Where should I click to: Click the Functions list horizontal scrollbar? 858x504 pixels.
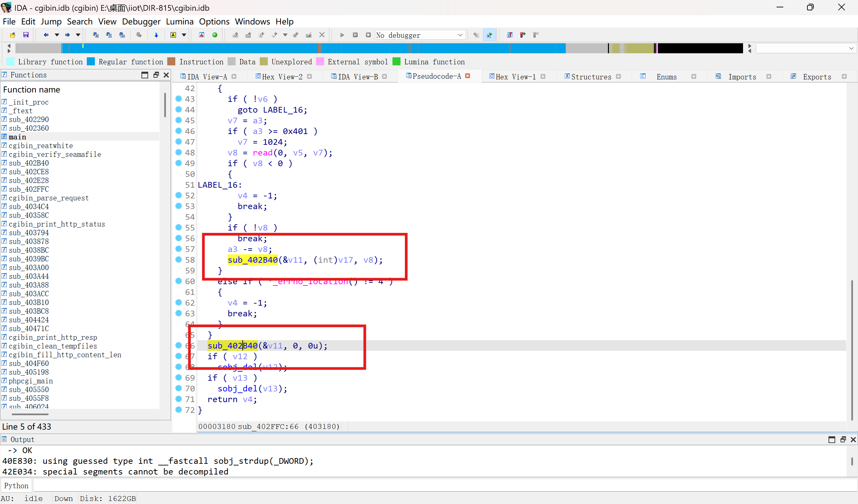tap(30, 414)
